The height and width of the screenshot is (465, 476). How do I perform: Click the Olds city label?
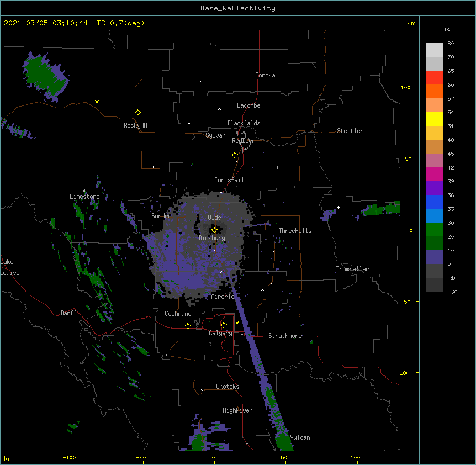[214, 218]
